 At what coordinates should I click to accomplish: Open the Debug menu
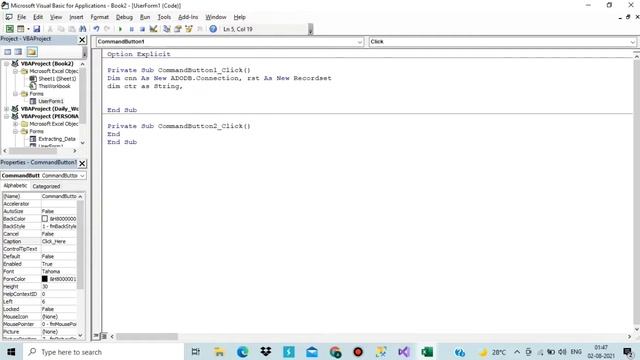coord(124,17)
